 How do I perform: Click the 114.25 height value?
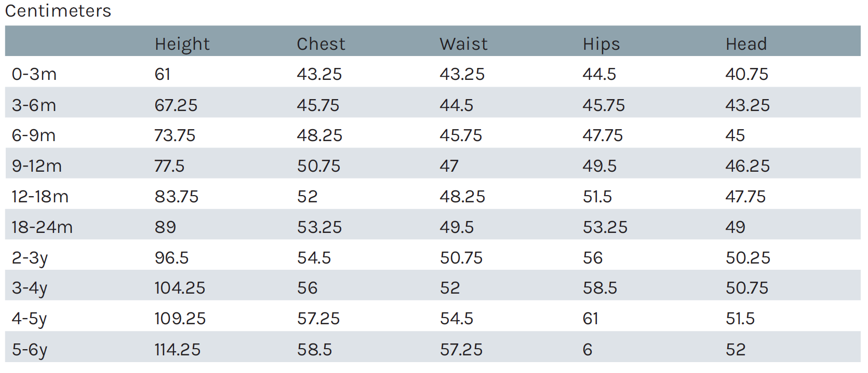[177, 350]
